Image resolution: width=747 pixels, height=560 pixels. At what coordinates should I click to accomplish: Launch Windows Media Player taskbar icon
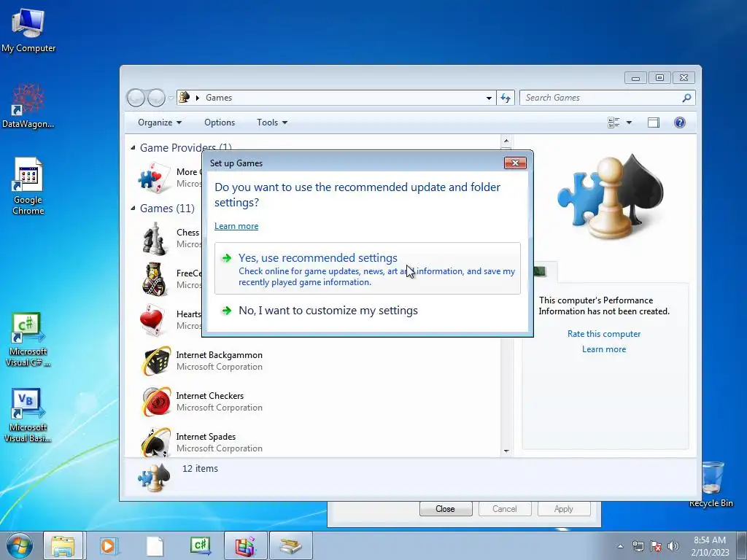coord(109,545)
